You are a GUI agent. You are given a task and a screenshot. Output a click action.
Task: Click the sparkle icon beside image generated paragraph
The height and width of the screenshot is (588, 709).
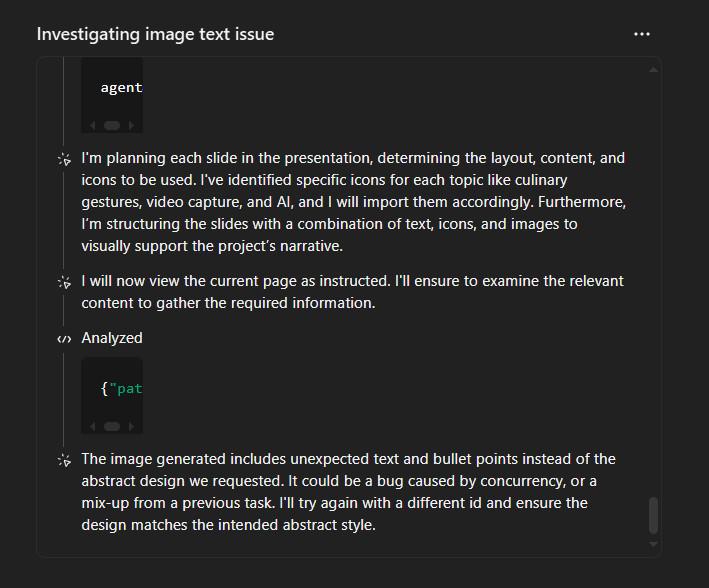point(65,460)
